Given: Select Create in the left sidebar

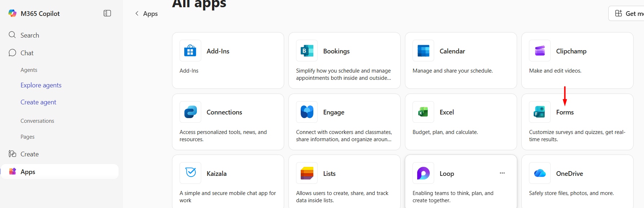Looking at the screenshot, I should point(29,154).
